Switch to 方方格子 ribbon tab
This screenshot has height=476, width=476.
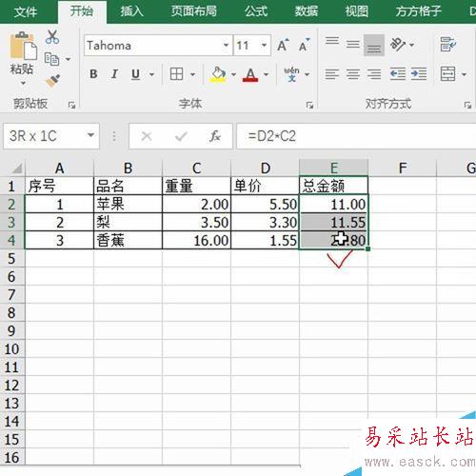point(419,11)
